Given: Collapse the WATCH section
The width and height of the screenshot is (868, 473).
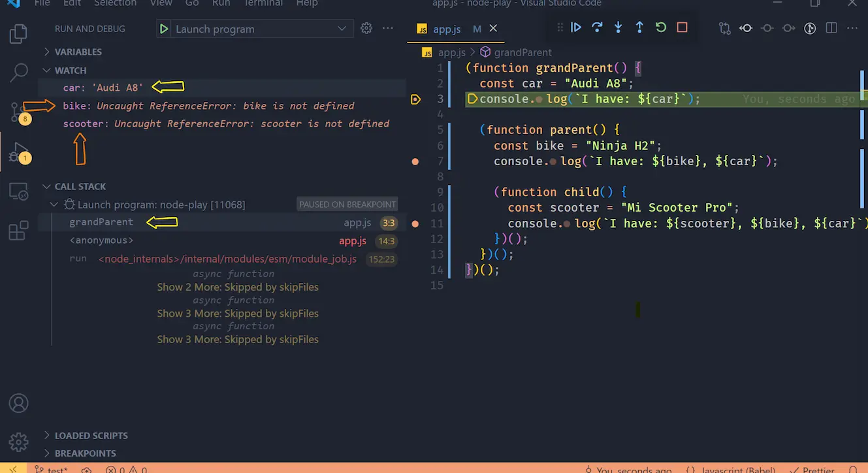Looking at the screenshot, I should click(71, 70).
